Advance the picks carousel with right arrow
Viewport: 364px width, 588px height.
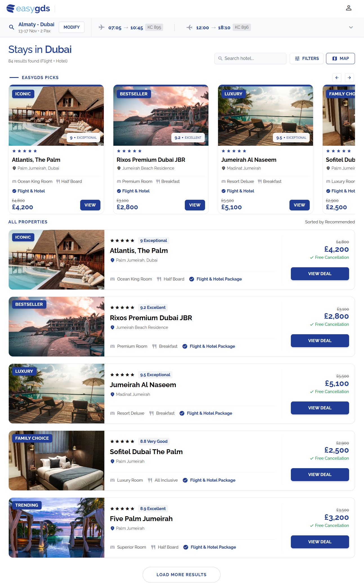click(x=349, y=78)
